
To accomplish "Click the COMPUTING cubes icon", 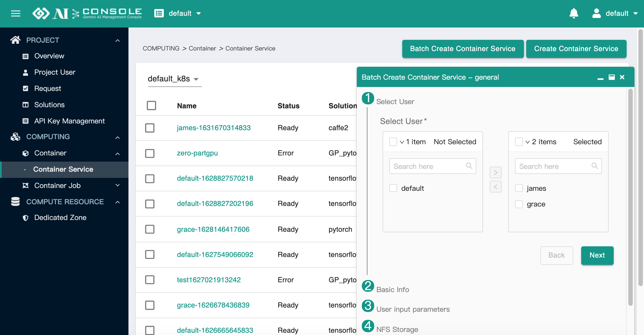I will 15,137.
